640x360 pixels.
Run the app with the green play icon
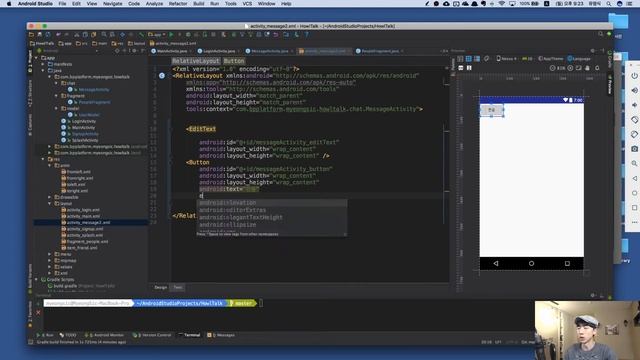(x=171, y=35)
